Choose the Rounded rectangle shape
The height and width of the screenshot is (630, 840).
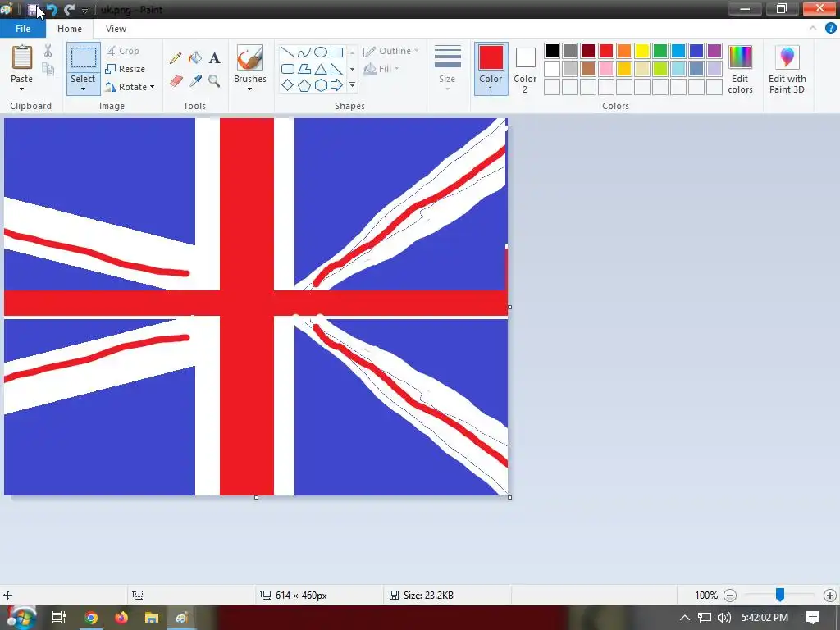pyautogui.click(x=288, y=69)
